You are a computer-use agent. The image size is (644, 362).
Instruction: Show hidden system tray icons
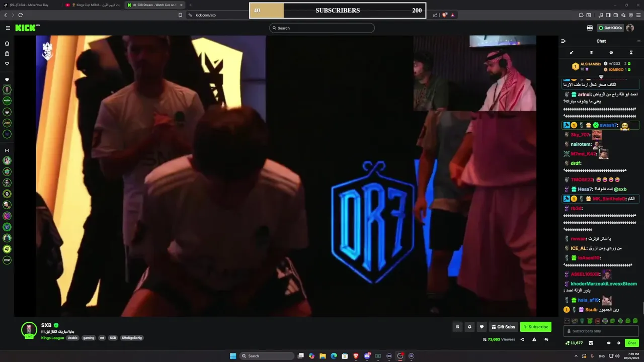tap(576, 356)
